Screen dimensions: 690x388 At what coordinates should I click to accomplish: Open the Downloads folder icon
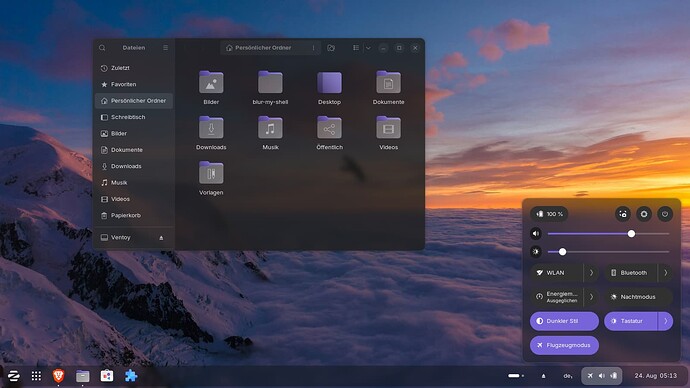(211, 128)
